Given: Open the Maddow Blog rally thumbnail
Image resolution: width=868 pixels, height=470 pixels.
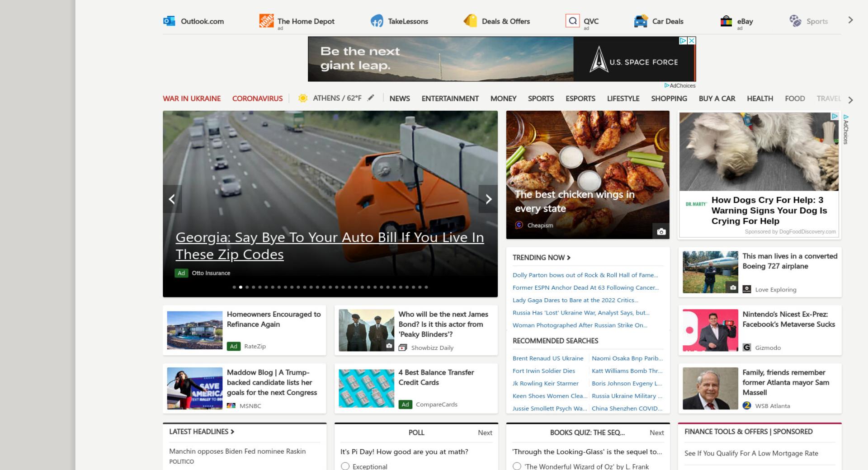Looking at the screenshot, I should tap(194, 389).
